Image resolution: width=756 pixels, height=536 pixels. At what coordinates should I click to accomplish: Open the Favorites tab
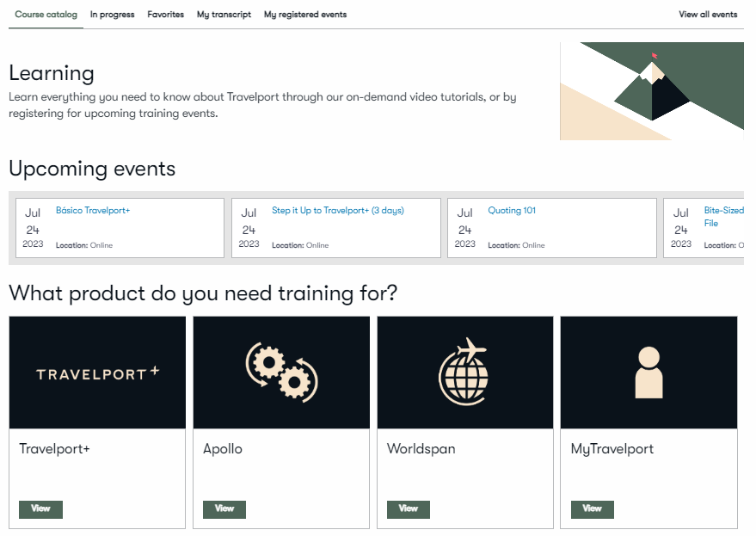(x=165, y=15)
